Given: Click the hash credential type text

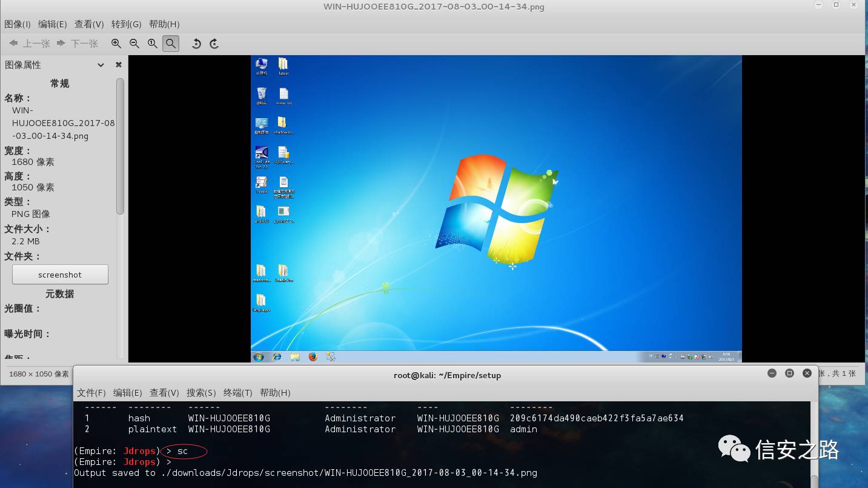Looking at the screenshot, I should pyautogui.click(x=139, y=418).
